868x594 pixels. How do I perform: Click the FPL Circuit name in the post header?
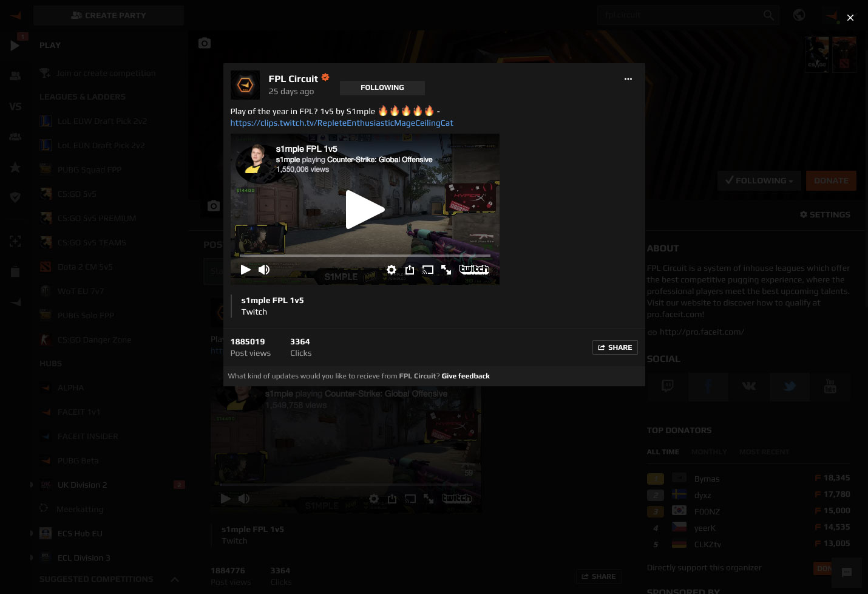pos(293,78)
